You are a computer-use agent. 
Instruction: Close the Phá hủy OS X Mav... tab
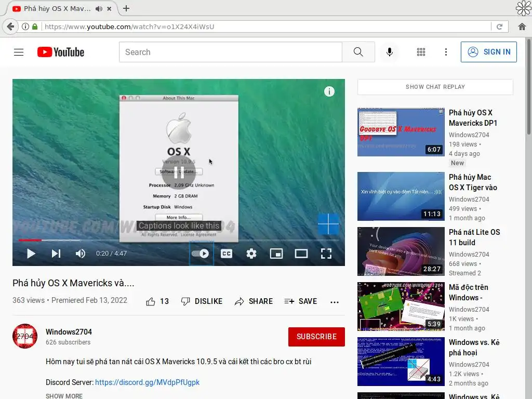point(109,9)
